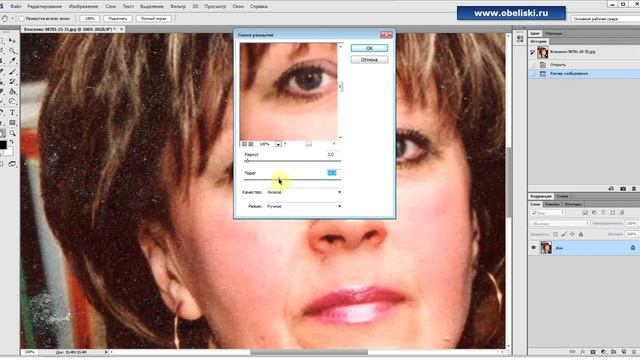This screenshot has width=640, height=360.
Task: Delete layer trash icon at panel bottom
Action: [x=633, y=352]
